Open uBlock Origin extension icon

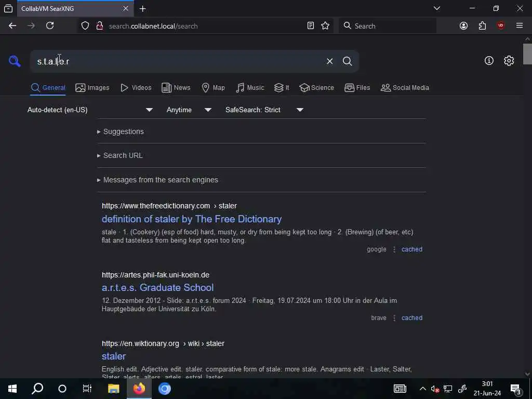(501, 26)
